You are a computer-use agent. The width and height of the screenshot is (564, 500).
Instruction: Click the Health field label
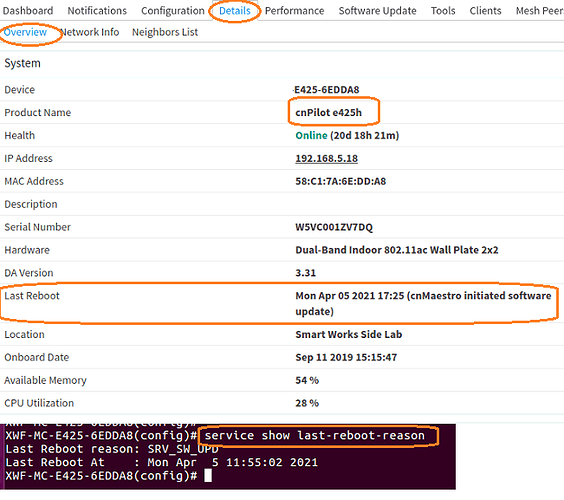pos(19,136)
